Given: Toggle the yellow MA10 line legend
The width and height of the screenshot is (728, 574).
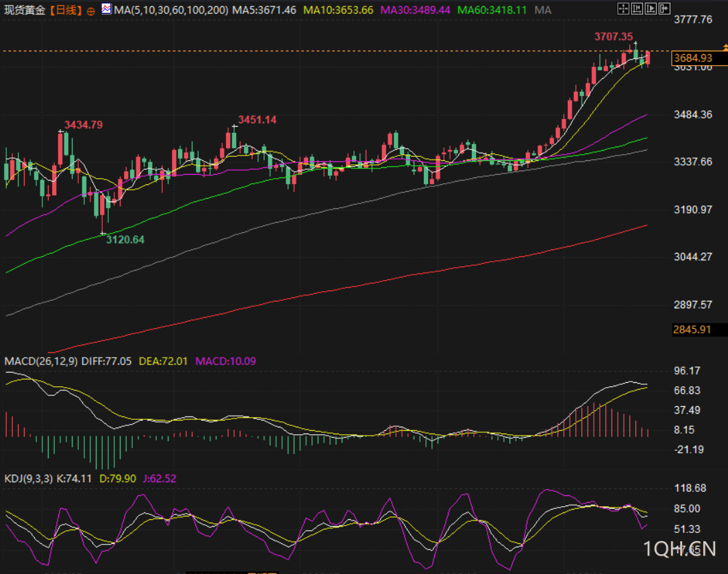Looking at the screenshot, I should (x=338, y=10).
